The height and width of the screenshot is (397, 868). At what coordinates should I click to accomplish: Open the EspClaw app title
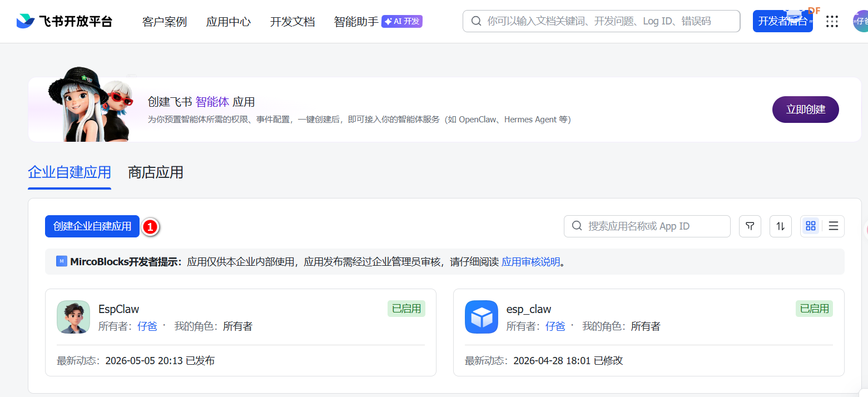click(119, 309)
